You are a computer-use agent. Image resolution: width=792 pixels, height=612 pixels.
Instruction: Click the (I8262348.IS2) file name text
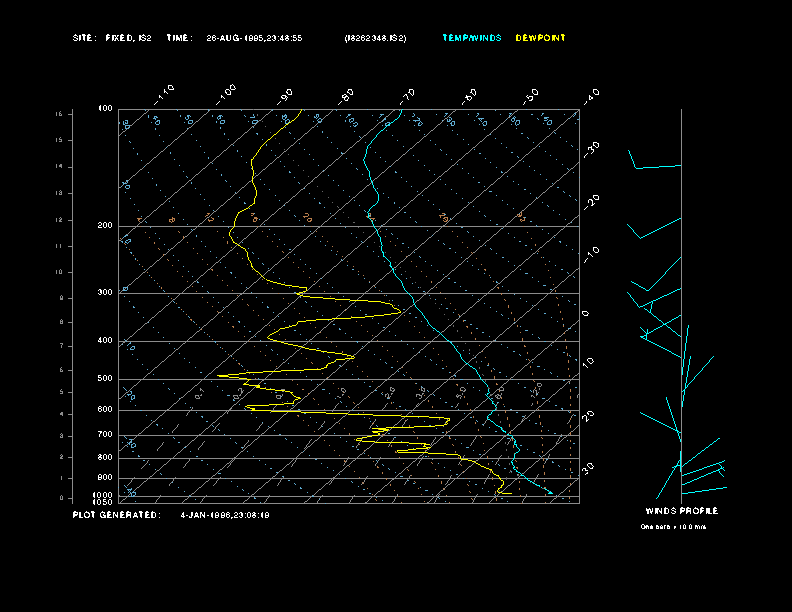point(375,38)
